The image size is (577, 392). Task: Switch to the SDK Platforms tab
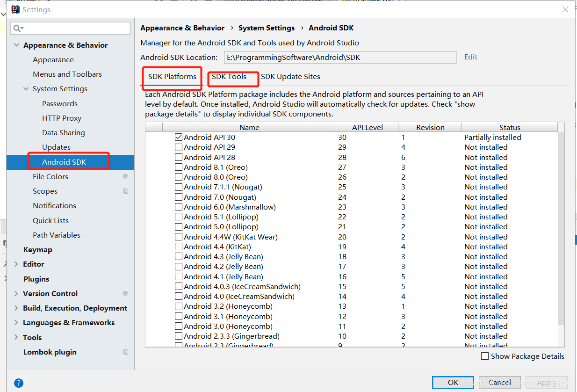[x=172, y=77]
